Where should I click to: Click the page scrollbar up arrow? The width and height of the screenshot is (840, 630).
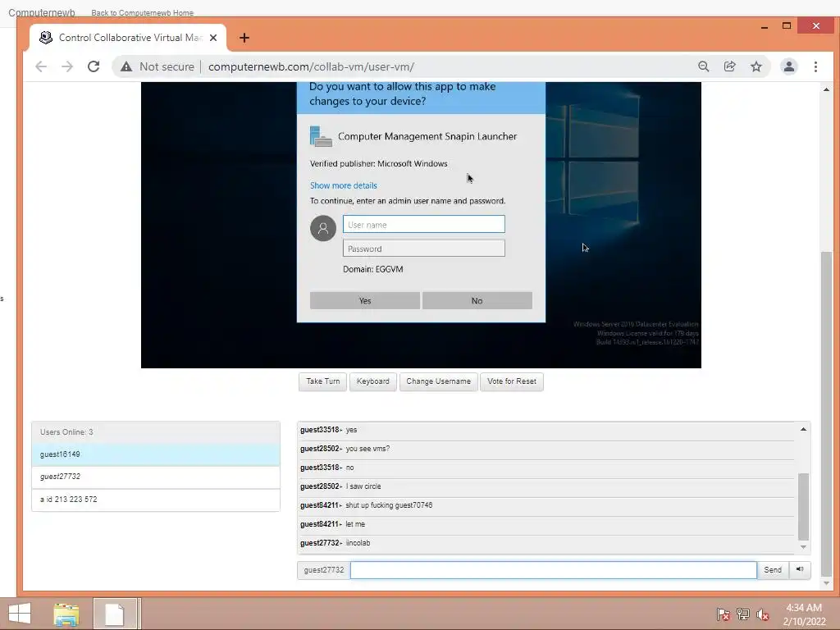pyautogui.click(x=826, y=89)
